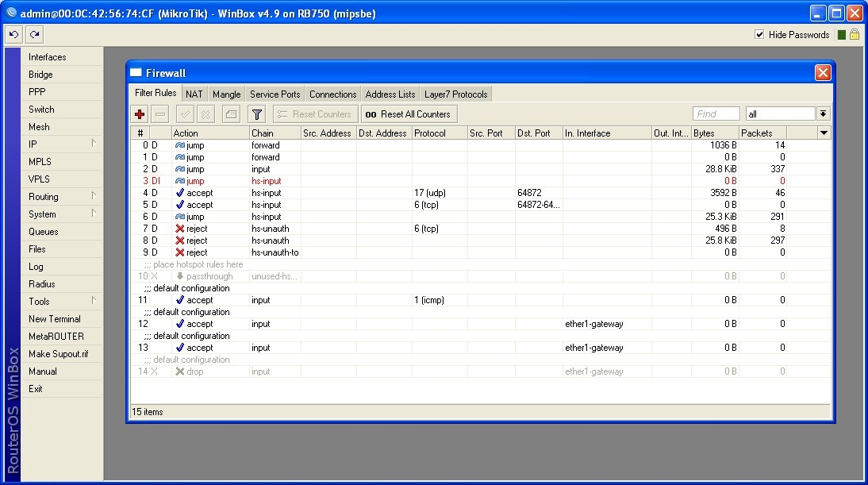Viewport: 868px width, 485px height.
Task: Click the Reset Counters button
Action: coord(315,114)
